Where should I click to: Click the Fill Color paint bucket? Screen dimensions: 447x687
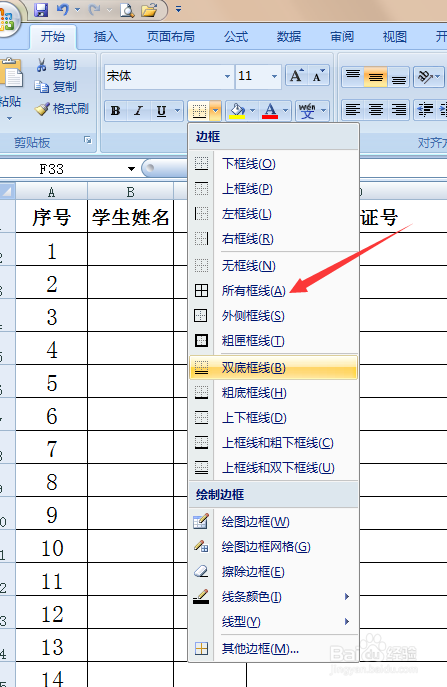point(237,110)
